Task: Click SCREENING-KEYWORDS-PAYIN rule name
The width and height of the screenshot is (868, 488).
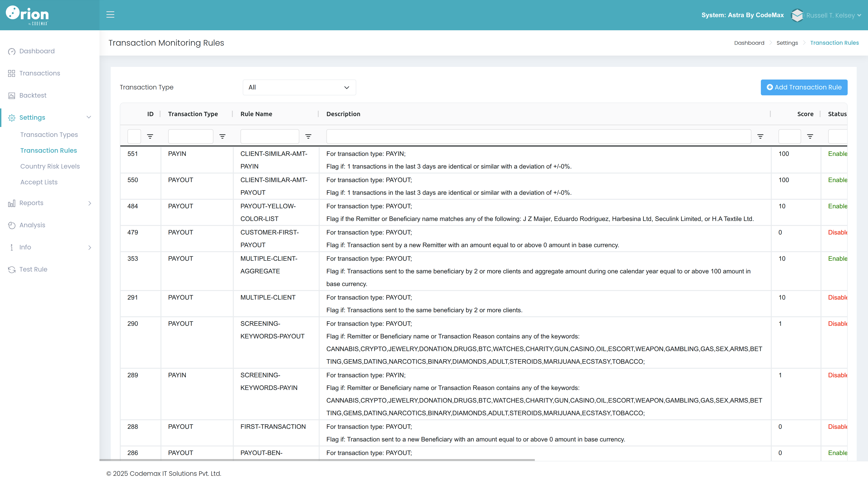Action: pos(269,382)
